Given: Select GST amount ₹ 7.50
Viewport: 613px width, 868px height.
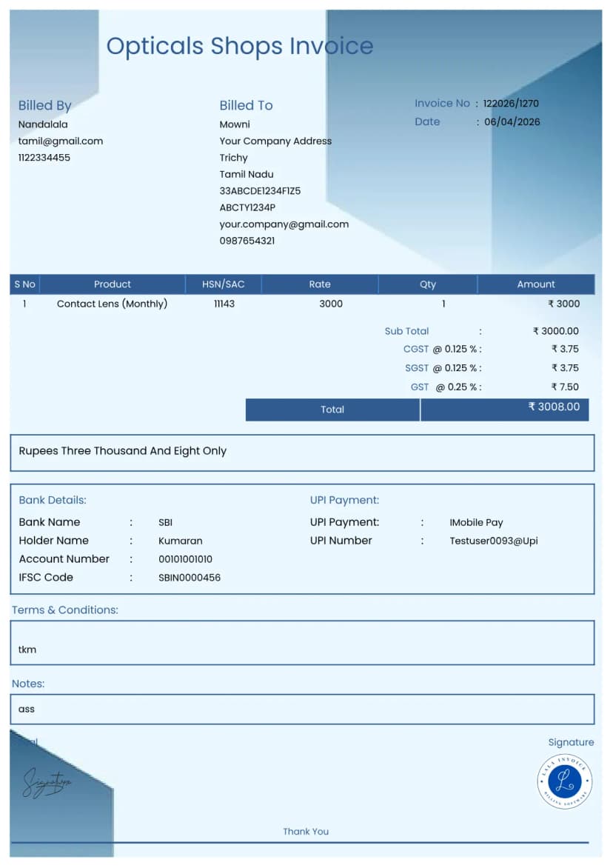Looking at the screenshot, I should coord(564,387).
